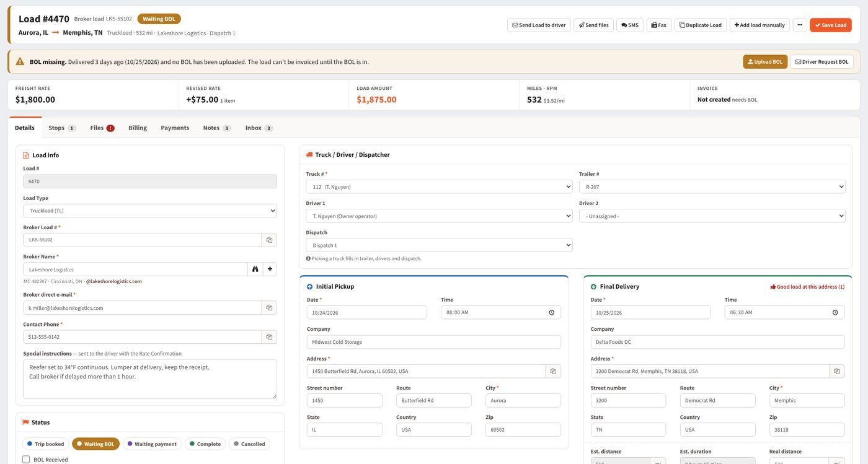Switch to the Stops tab
The image size is (868, 464).
[62, 128]
